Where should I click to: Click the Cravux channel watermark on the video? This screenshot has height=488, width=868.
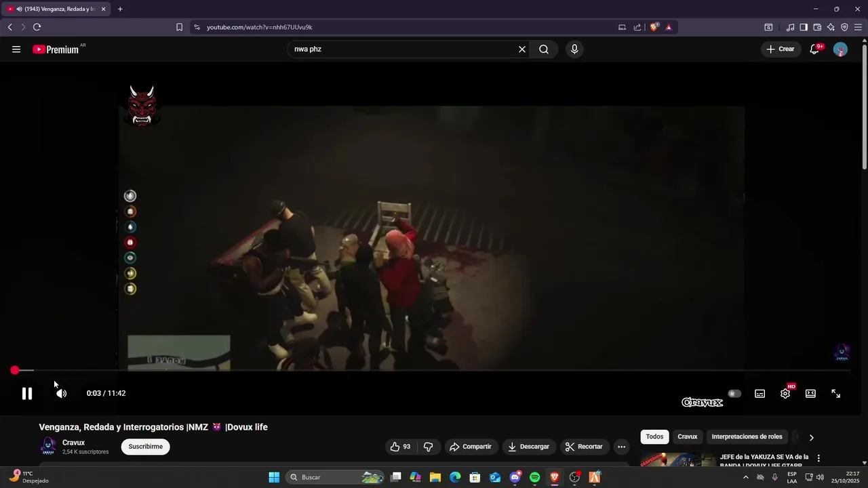tap(842, 352)
